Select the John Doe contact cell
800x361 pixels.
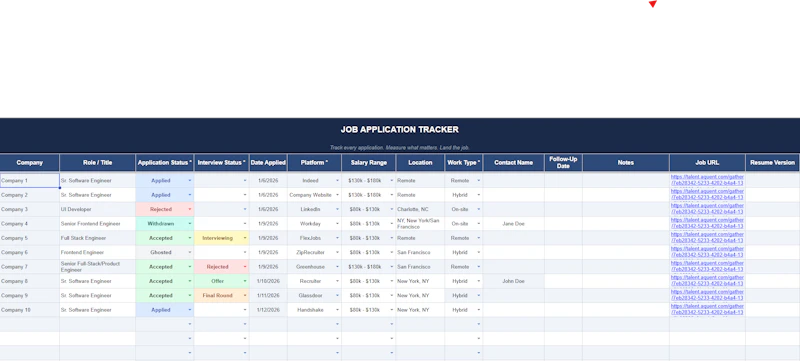pyautogui.click(x=513, y=281)
